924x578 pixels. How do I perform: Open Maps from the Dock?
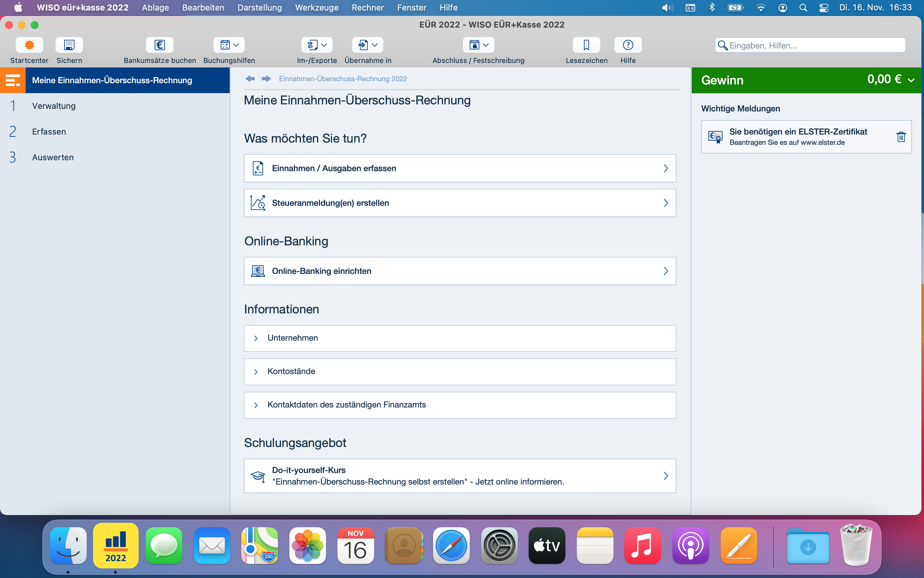click(260, 546)
